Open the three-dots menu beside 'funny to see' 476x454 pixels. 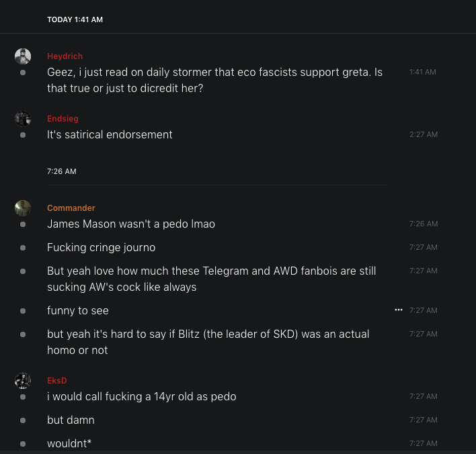[x=399, y=310]
